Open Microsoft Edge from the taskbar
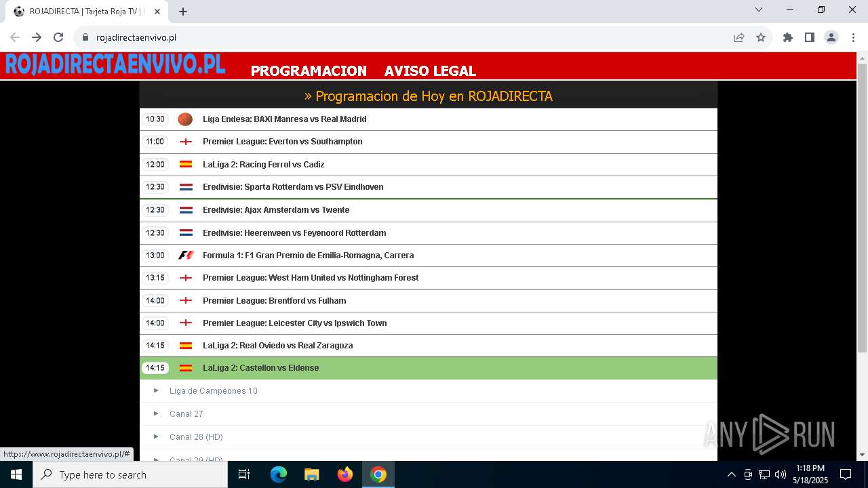 point(279,474)
